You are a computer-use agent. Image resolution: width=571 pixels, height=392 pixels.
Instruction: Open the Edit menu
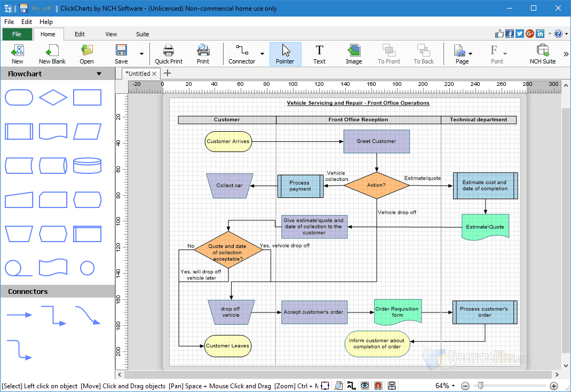pos(26,22)
